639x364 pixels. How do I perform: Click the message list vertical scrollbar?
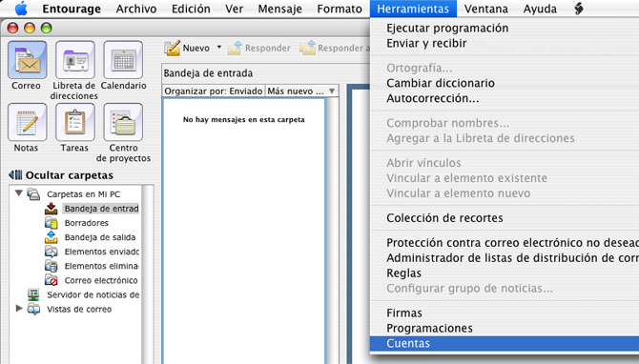[x=333, y=231]
